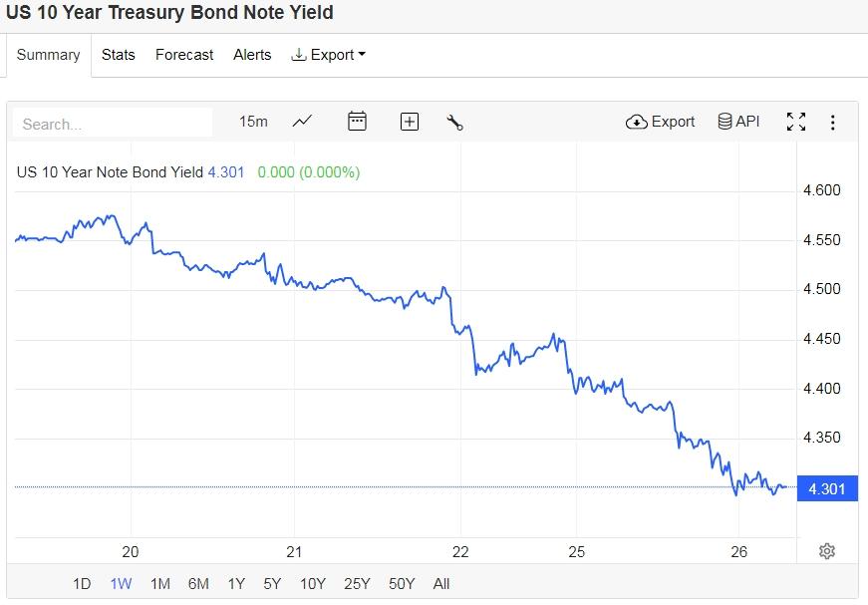The height and width of the screenshot is (605, 868).
Task: Click the indicator Search field
Action: pyautogui.click(x=113, y=124)
